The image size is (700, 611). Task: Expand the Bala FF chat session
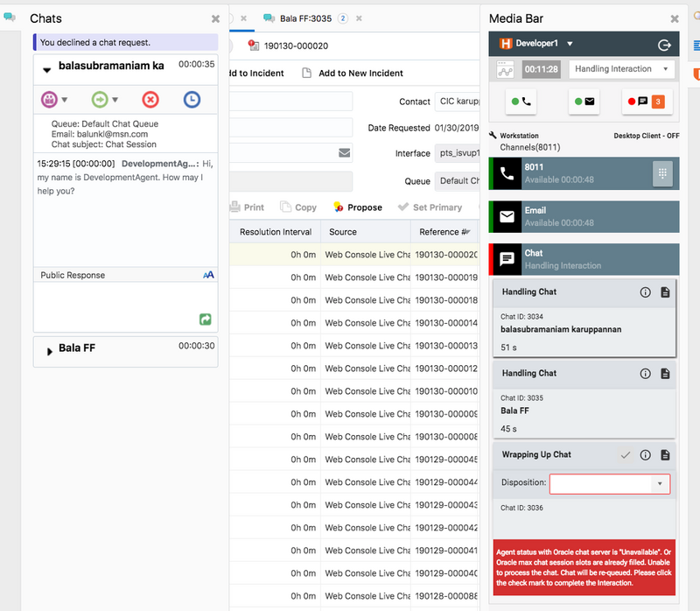point(49,351)
